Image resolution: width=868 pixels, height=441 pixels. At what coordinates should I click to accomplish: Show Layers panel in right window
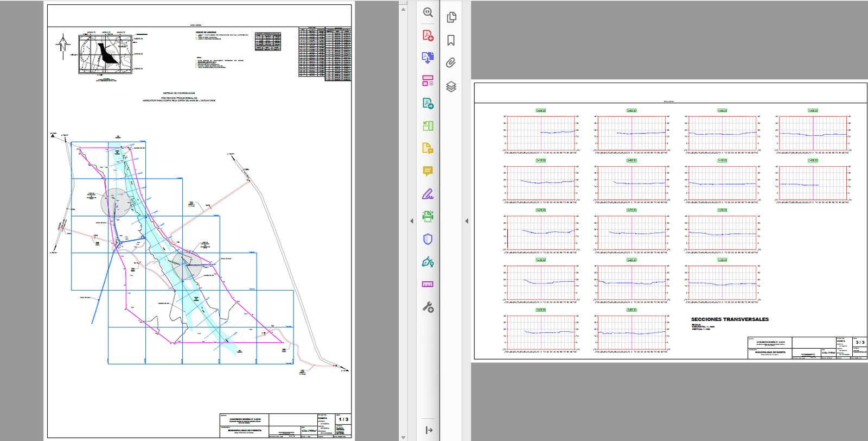tap(451, 86)
